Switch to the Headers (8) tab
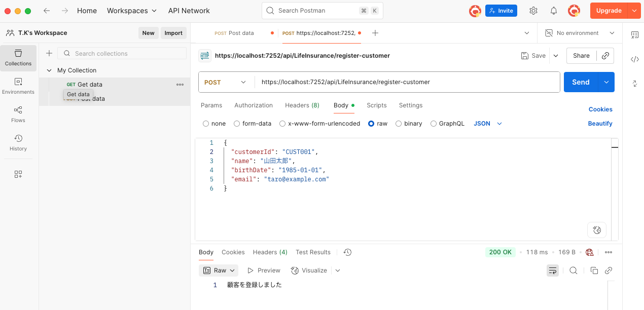 (x=302, y=105)
